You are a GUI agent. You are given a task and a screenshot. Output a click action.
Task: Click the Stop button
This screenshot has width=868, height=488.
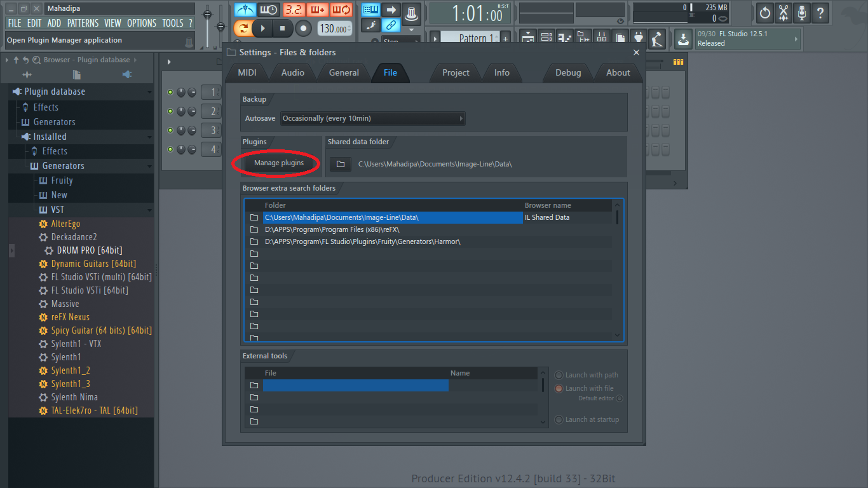point(282,28)
